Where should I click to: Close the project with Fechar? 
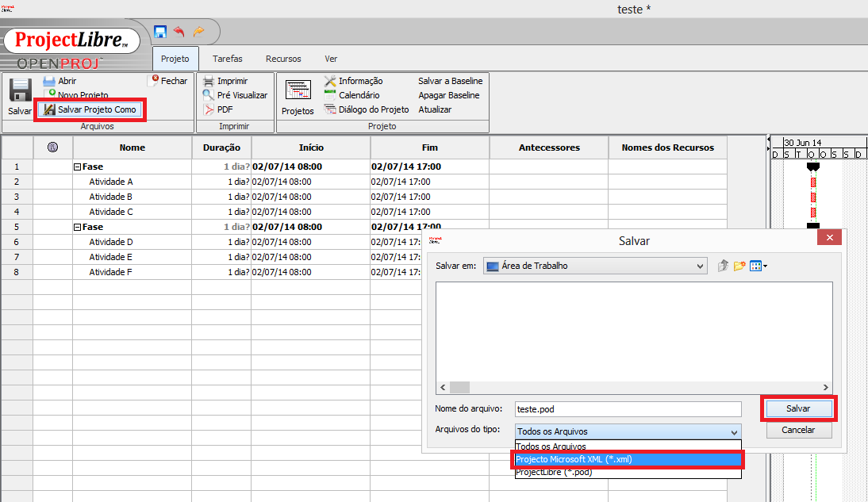[169, 81]
